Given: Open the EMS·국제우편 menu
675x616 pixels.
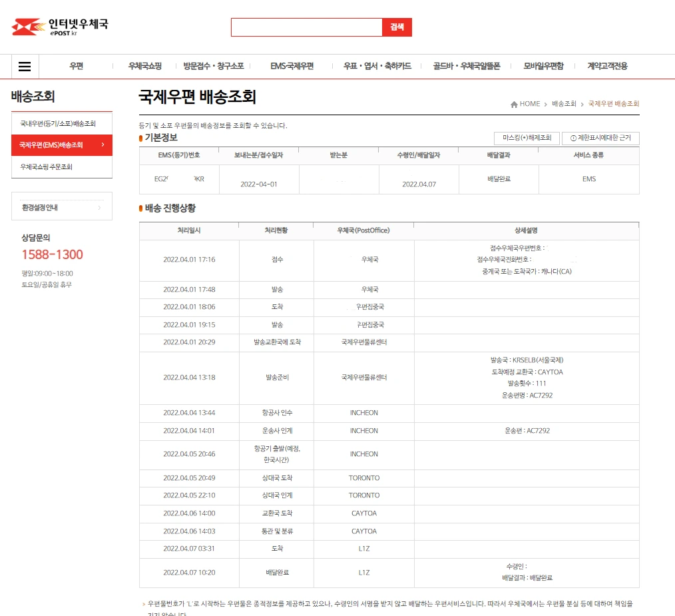Looking at the screenshot, I should click(x=292, y=66).
